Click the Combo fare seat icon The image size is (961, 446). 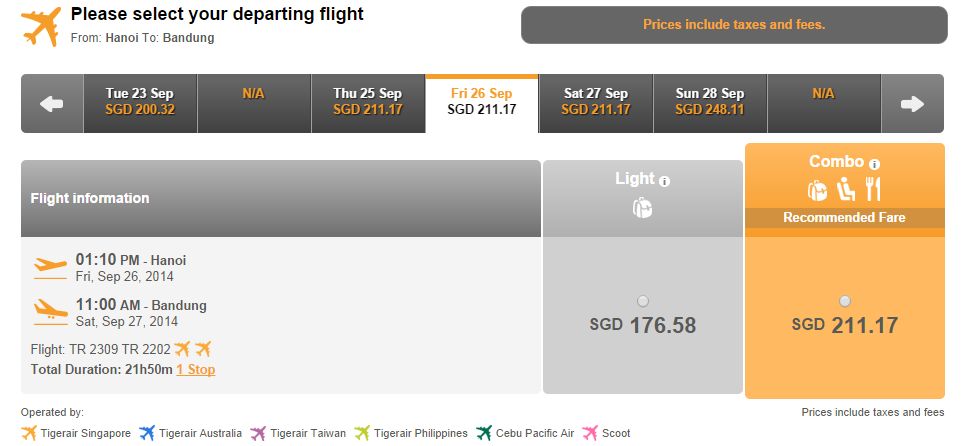pyautogui.click(x=846, y=189)
